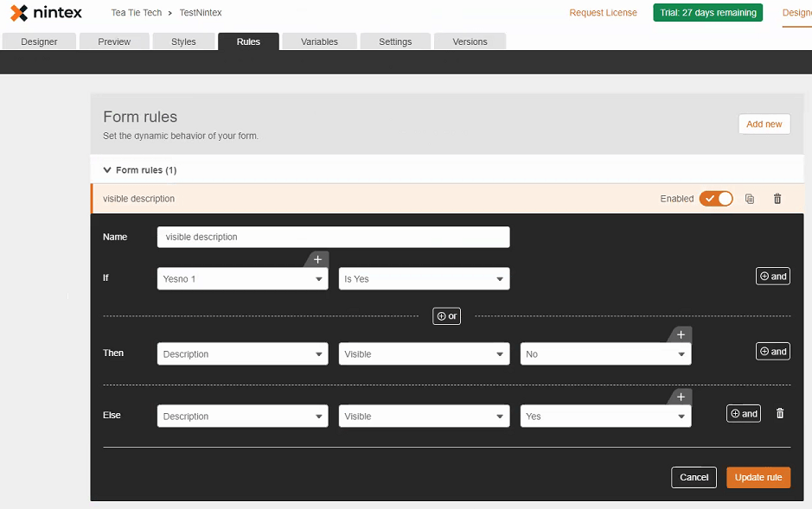Duplicate the visible description rule

tap(750, 199)
